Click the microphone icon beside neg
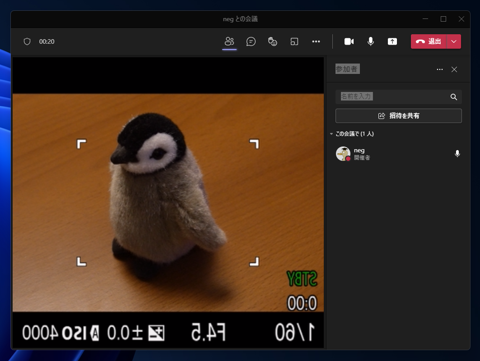 pos(457,154)
